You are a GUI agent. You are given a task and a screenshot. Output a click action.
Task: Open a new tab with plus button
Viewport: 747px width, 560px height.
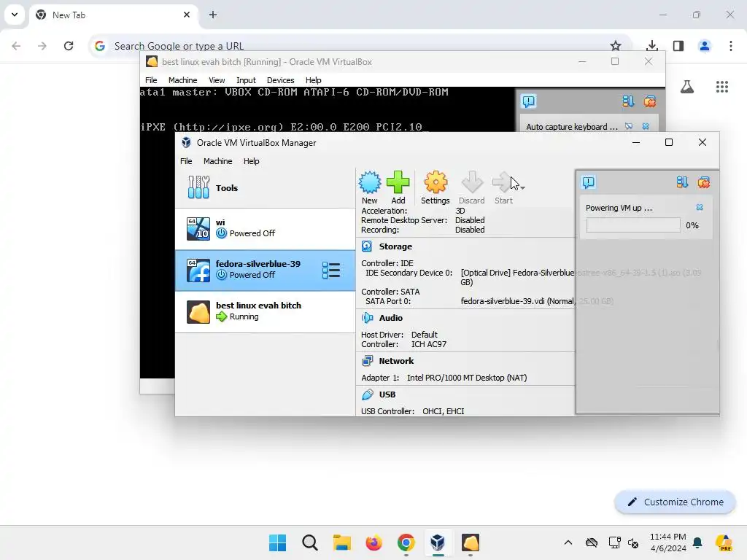click(x=213, y=15)
